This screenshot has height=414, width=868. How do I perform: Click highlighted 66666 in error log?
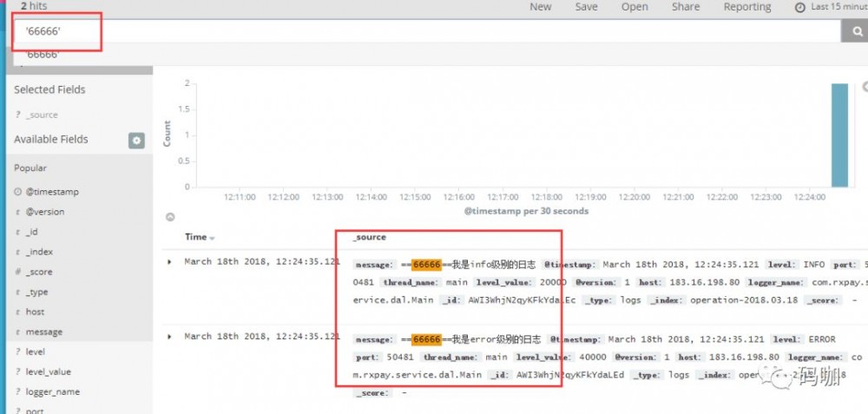(427, 338)
